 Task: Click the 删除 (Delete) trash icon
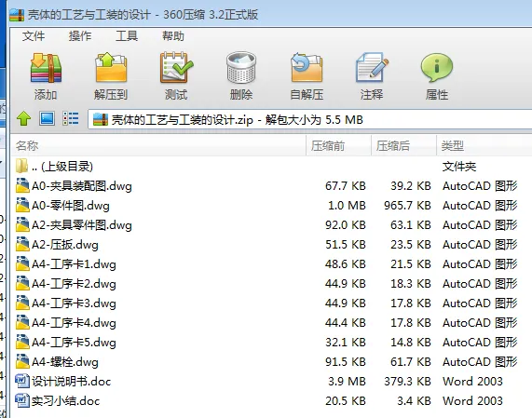pyautogui.click(x=241, y=68)
